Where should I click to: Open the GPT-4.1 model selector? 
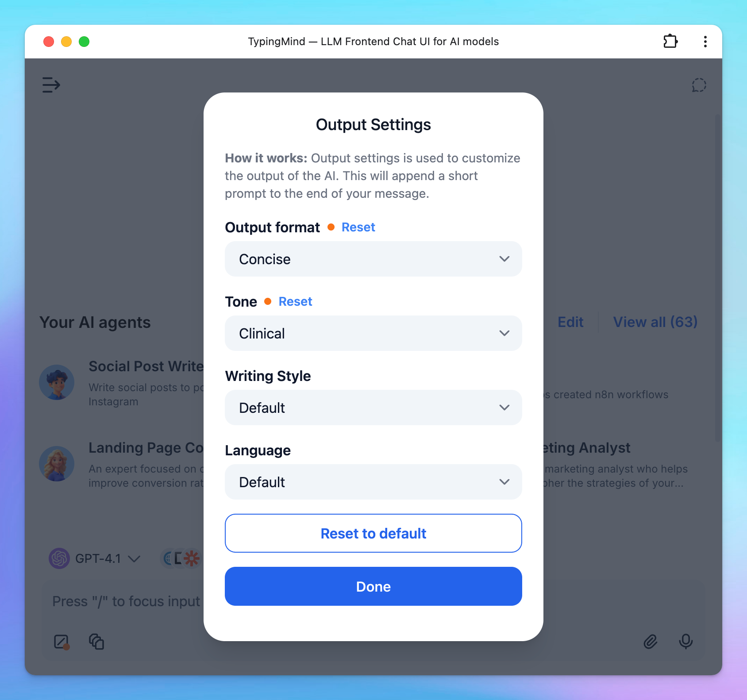tap(95, 558)
